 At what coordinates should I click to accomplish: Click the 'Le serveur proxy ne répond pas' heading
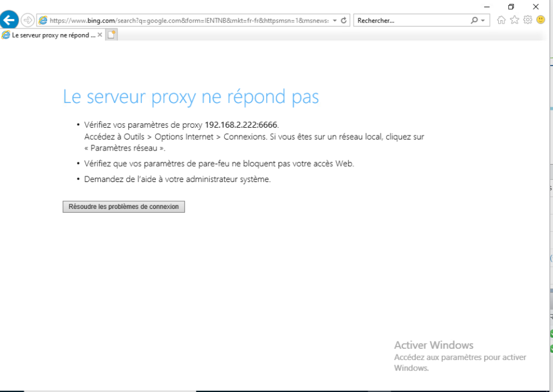(x=190, y=97)
